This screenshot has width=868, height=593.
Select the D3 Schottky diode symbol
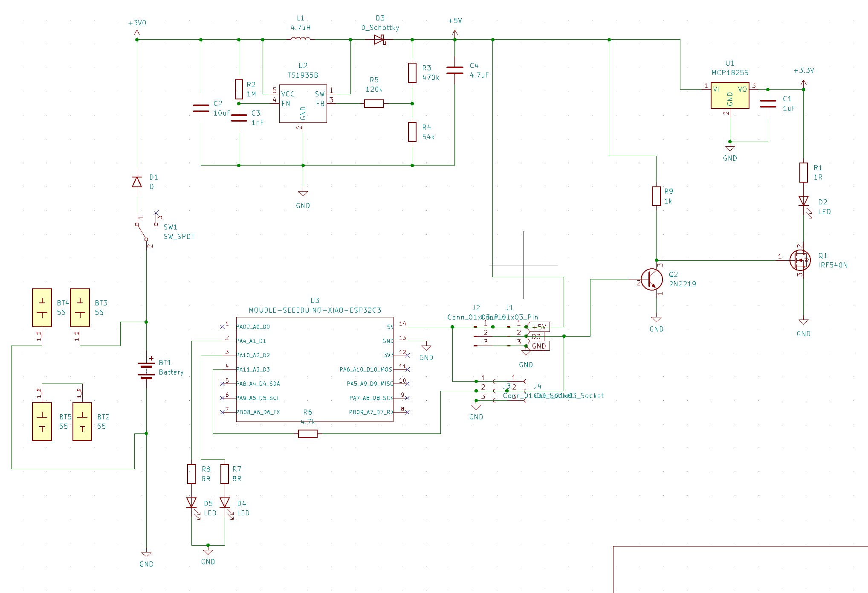(379, 40)
